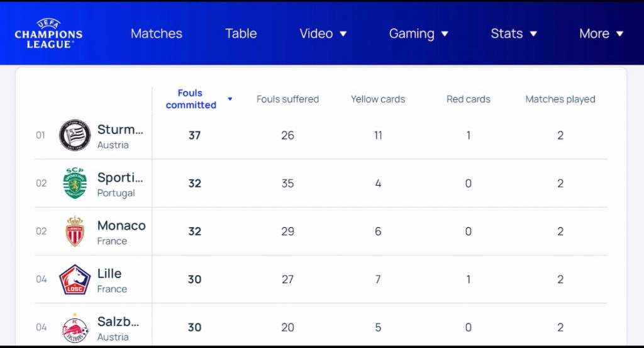
Task: Open the Lille team link
Action: tap(109, 274)
